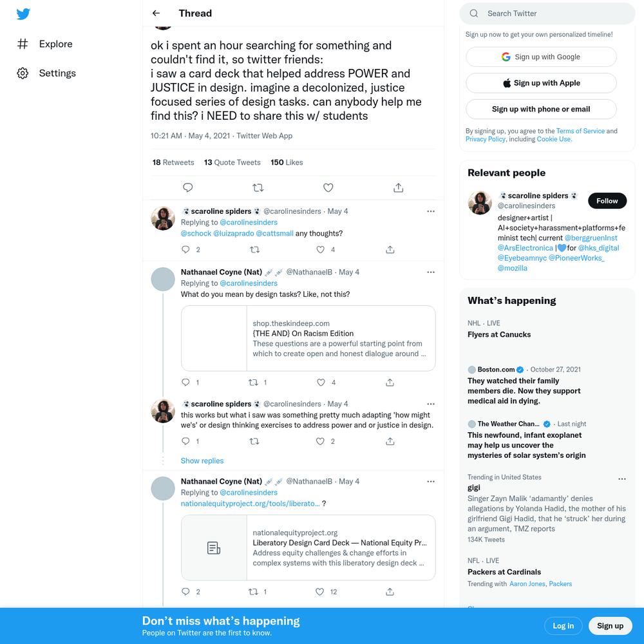Click the Twitter bird logo
Image resolution: width=644 pixels, height=644 pixels.
[x=23, y=14]
